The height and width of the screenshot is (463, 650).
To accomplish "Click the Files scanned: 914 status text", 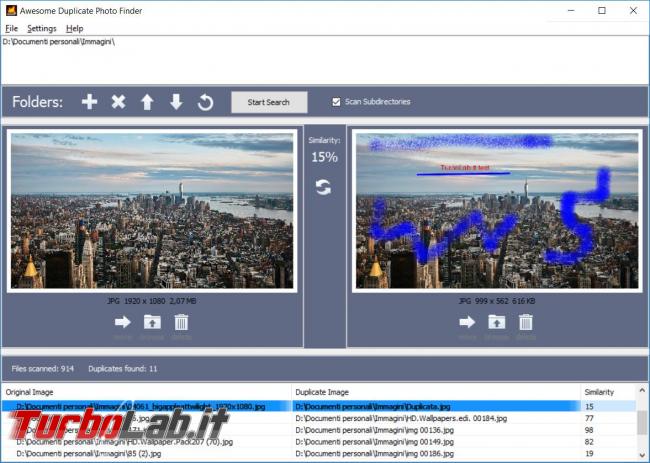I will (x=43, y=368).
